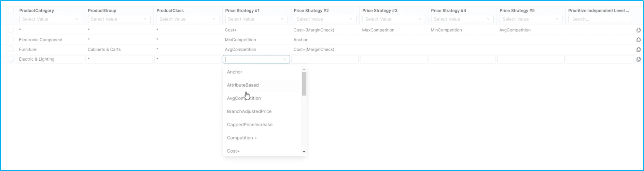Image resolution: width=644 pixels, height=171 pixels.
Task: Click copy icon on first wildcard row
Action: coord(639,30)
